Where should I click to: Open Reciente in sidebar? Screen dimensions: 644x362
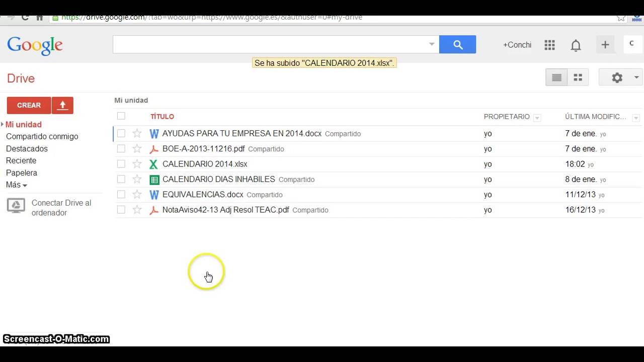pos(21,161)
